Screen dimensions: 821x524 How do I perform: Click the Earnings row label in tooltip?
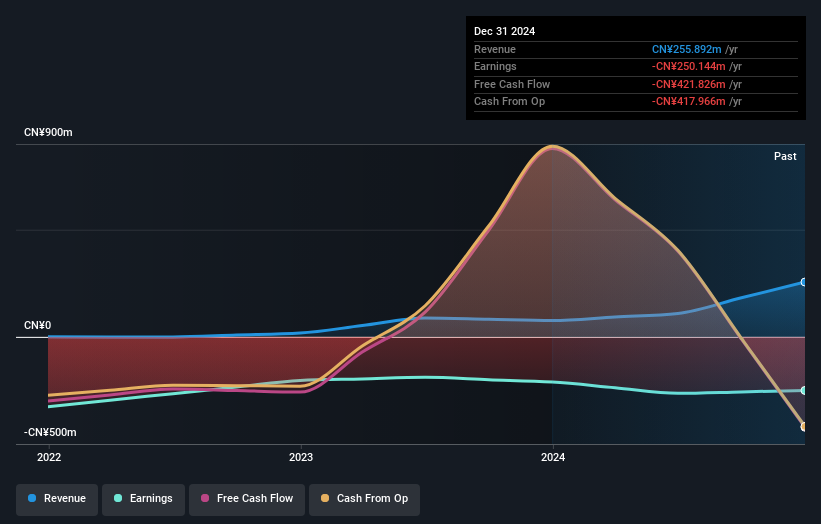pos(495,66)
